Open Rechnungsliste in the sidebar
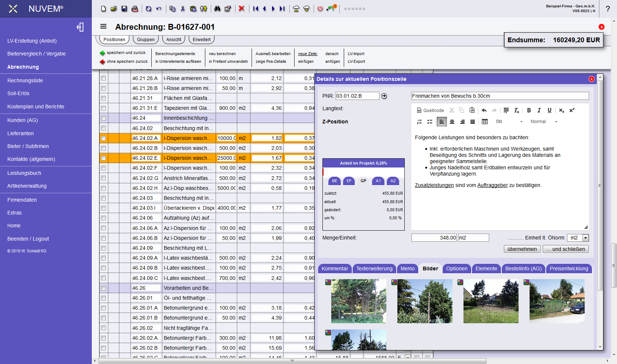The image size is (617, 364). pos(25,80)
